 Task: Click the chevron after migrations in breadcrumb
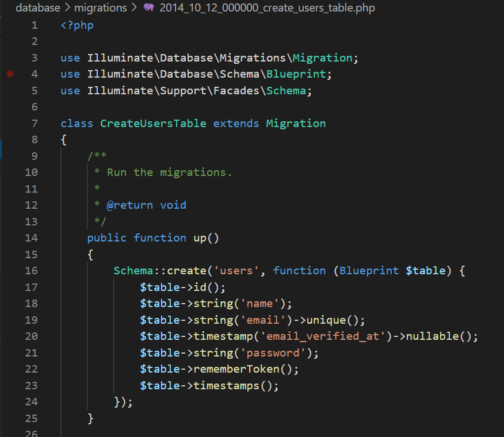tap(135, 8)
